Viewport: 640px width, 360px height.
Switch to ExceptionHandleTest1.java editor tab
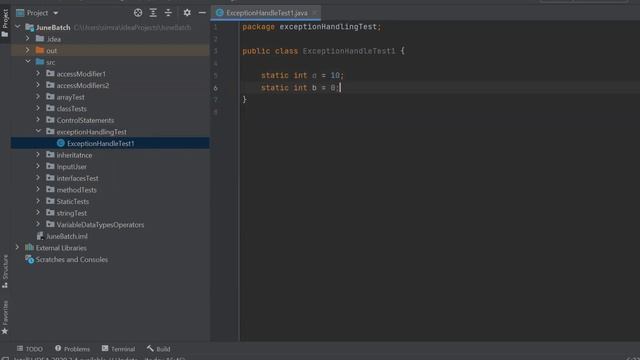coord(266,13)
